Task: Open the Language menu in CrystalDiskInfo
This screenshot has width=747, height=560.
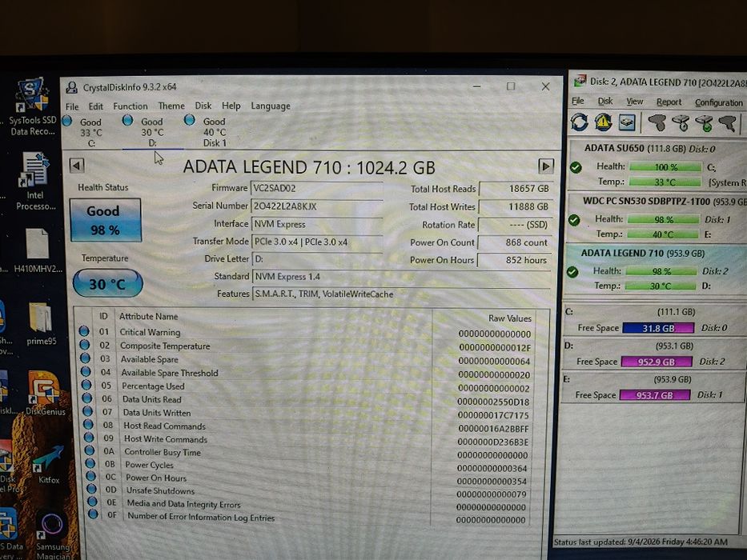Action: 270,106
